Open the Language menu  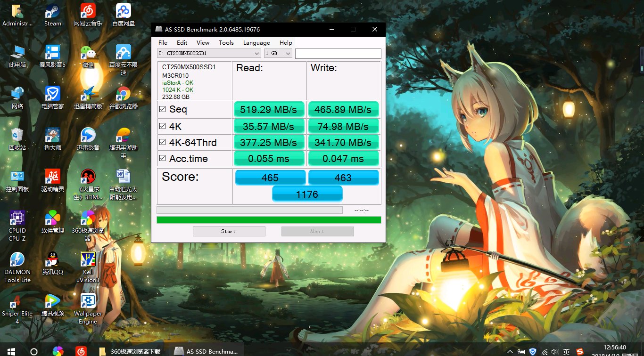coord(256,42)
